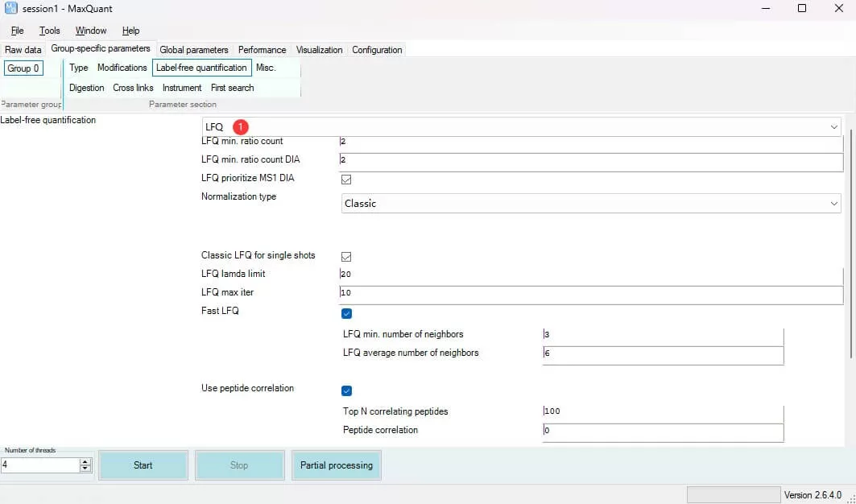Click the vertical scrollbar on the right
Screen dimensions: 856x504
[x=850, y=242]
